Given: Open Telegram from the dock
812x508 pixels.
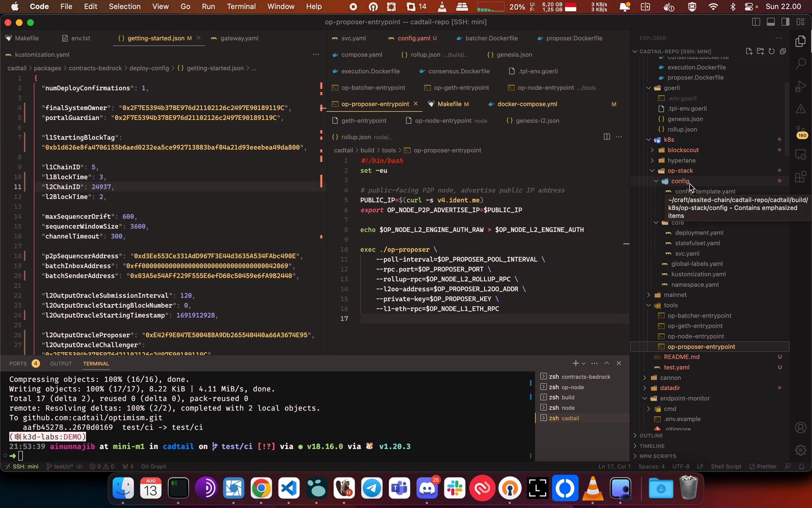Looking at the screenshot, I should point(372,488).
